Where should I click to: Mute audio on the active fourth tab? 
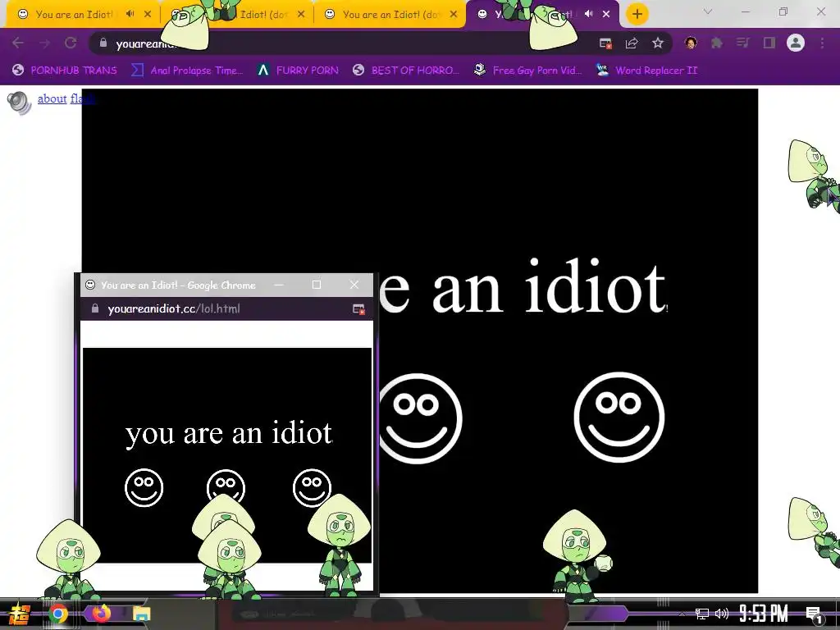[x=588, y=14]
